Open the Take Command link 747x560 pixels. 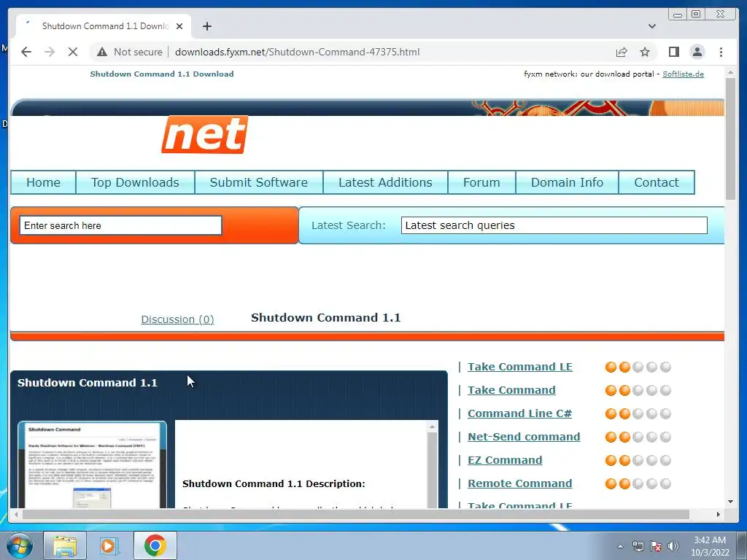pyautogui.click(x=511, y=390)
